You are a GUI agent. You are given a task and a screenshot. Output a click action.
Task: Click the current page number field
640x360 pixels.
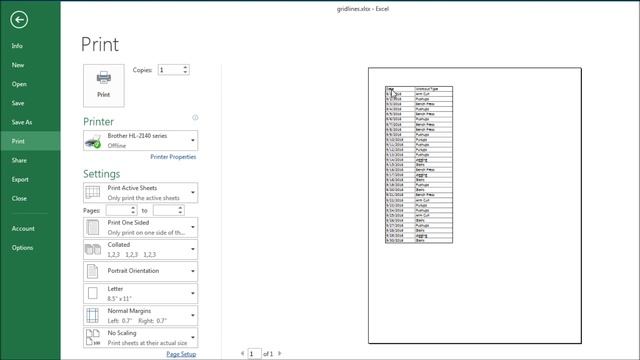point(254,354)
